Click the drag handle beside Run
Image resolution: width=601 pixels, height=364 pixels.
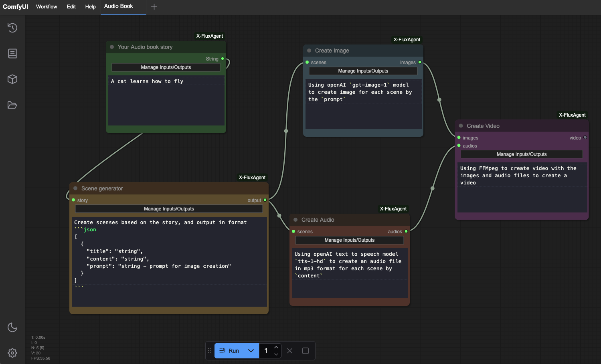coord(210,351)
